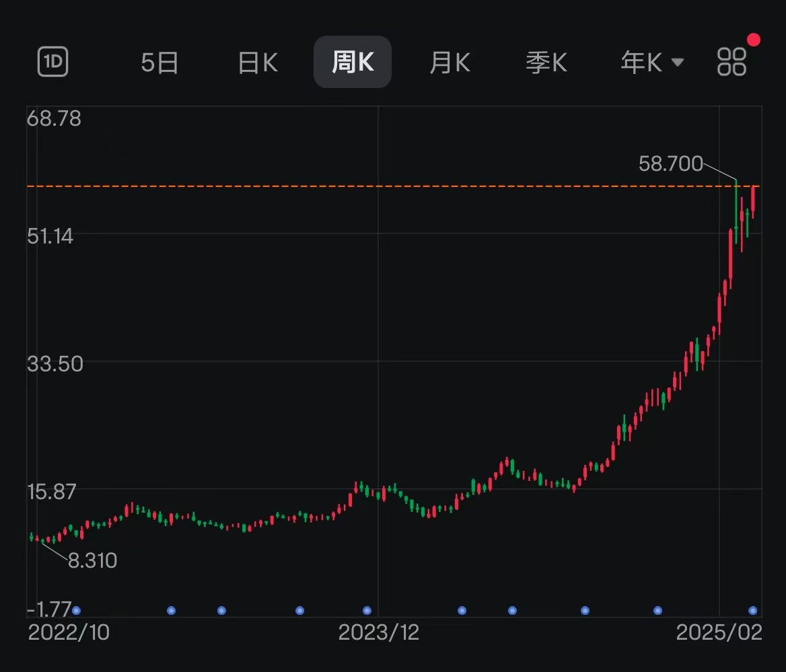Switch to the 5日 tab
Image resolution: width=786 pixels, height=672 pixels.
(x=159, y=63)
